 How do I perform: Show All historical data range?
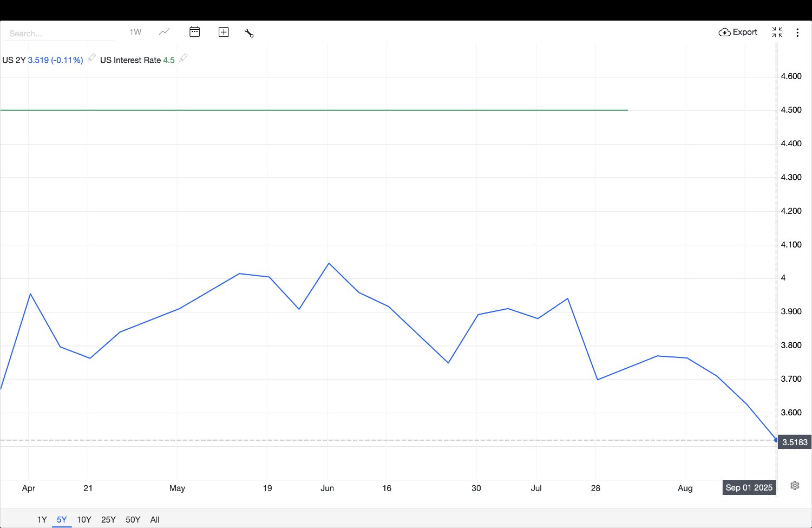pos(155,519)
